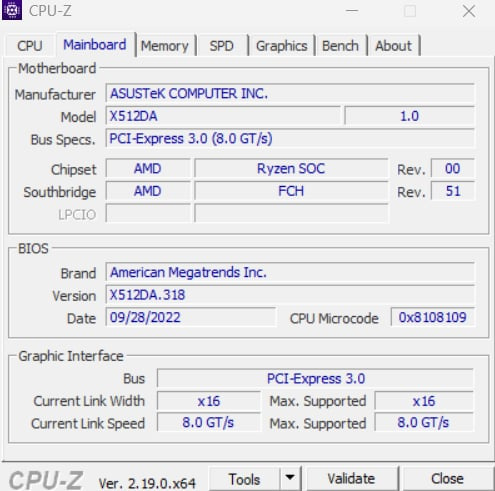Switch to the CPU tab
This screenshot has width=495, height=491.
coord(30,46)
